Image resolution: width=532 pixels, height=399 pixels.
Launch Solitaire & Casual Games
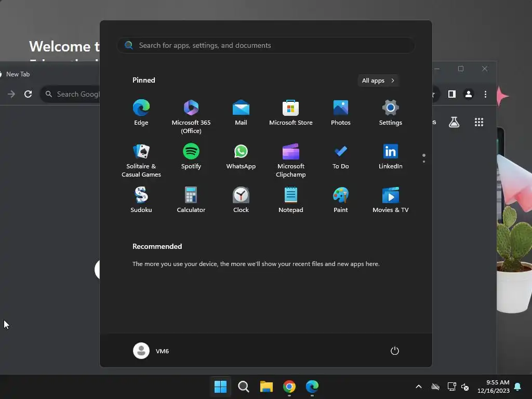141,160
